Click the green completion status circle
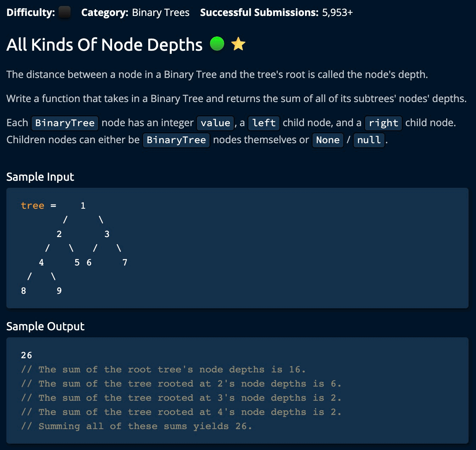The width and height of the screenshot is (476, 450). [217, 44]
